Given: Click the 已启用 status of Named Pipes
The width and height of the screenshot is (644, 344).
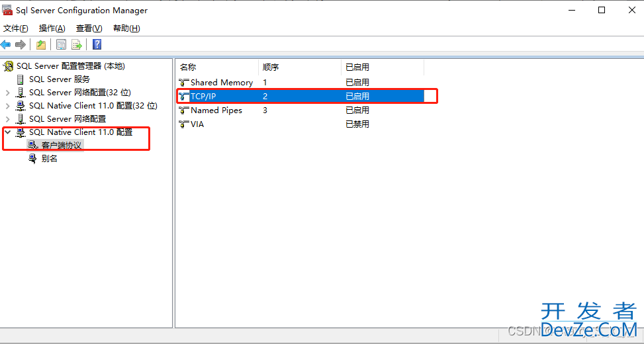Looking at the screenshot, I should pos(357,110).
